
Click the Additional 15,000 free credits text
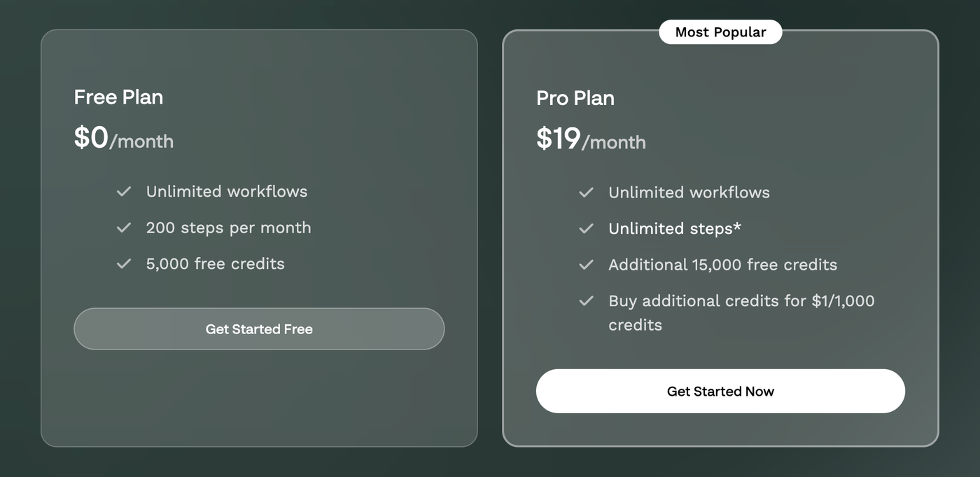tap(722, 265)
